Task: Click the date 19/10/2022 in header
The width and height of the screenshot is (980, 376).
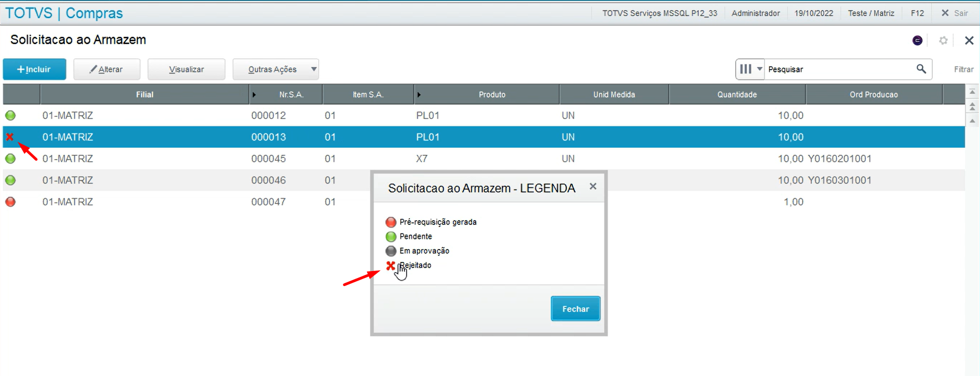Action: tap(813, 13)
